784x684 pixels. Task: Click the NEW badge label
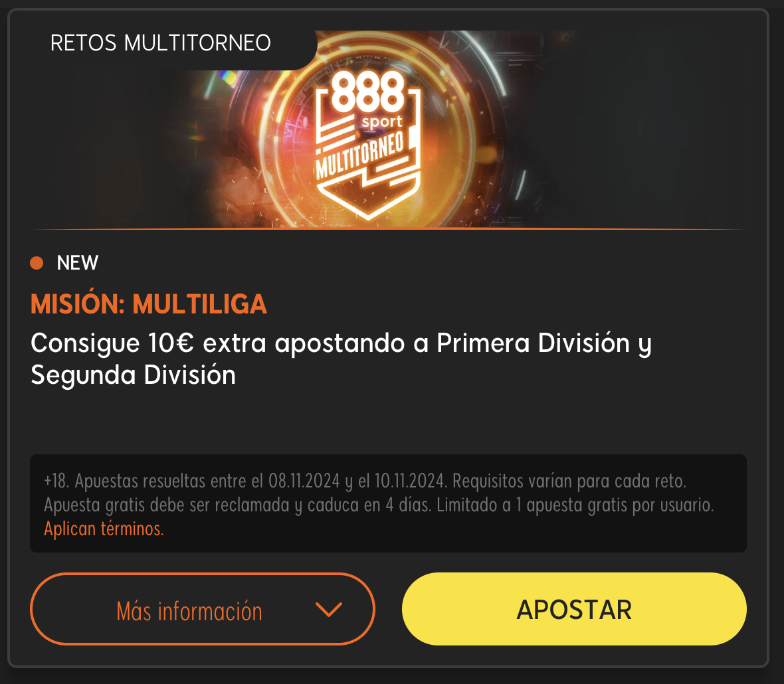pyautogui.click(x=78, y=263)
